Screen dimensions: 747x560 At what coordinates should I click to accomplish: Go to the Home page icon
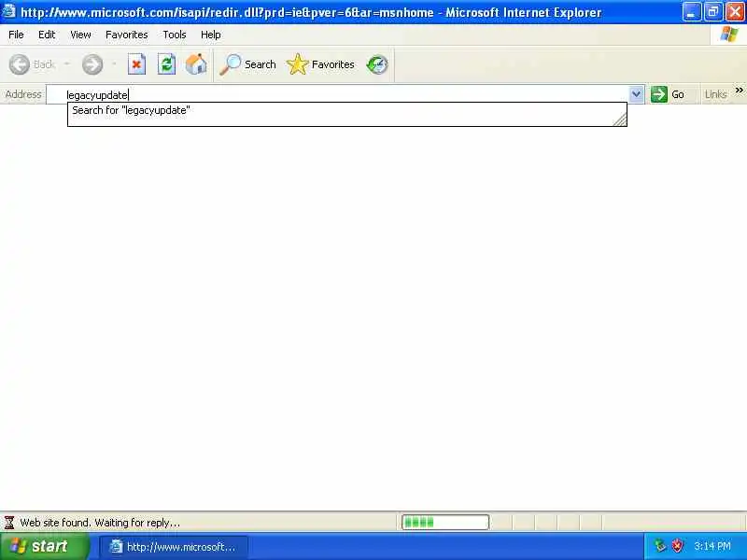[196, 64]
